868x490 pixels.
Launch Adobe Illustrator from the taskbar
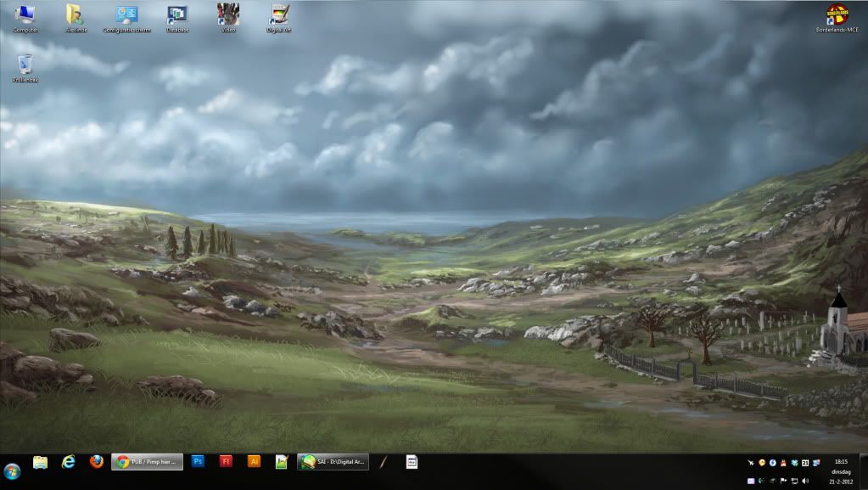(x=254, y=461)
